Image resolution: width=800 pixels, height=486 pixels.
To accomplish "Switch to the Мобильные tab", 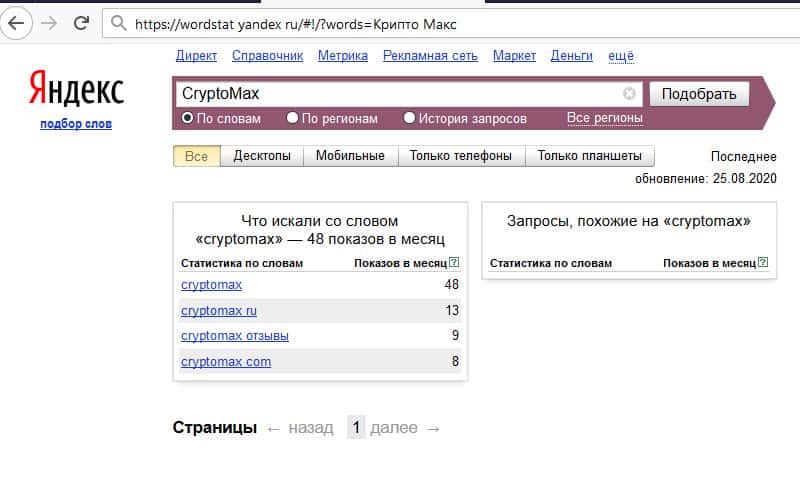I will (350, 156).
